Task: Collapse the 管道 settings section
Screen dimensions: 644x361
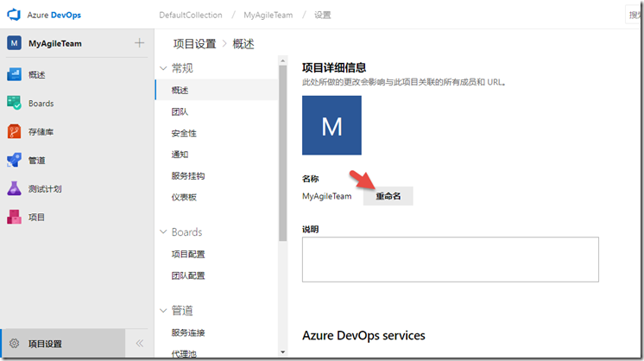Action: coord(163,311)
